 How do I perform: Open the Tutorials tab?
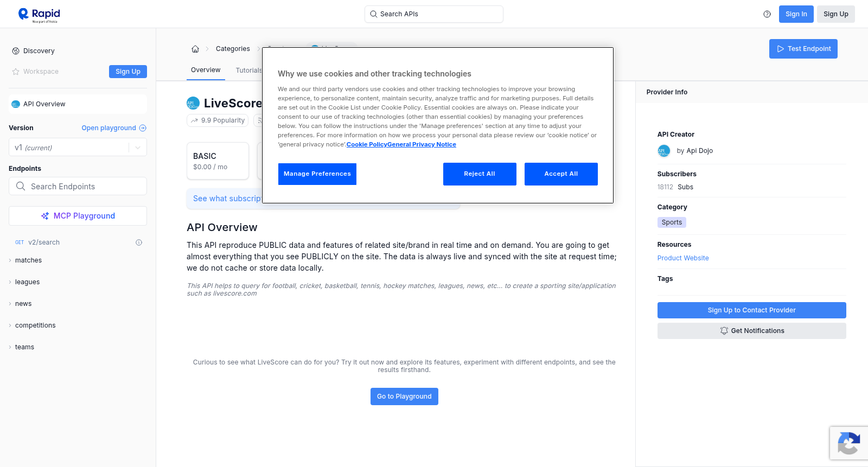pos(248,71)
